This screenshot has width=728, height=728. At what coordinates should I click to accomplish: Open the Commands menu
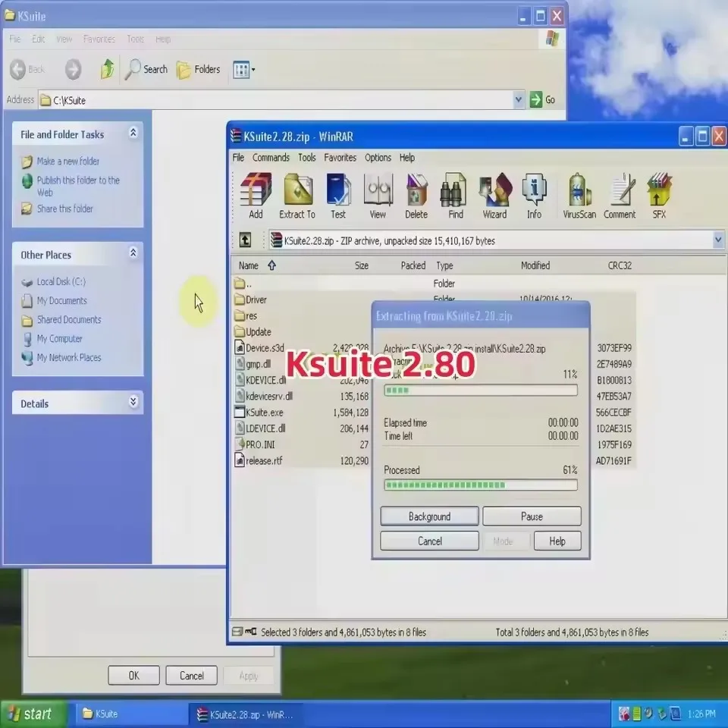pyautogui.click(x=271, y=158)
